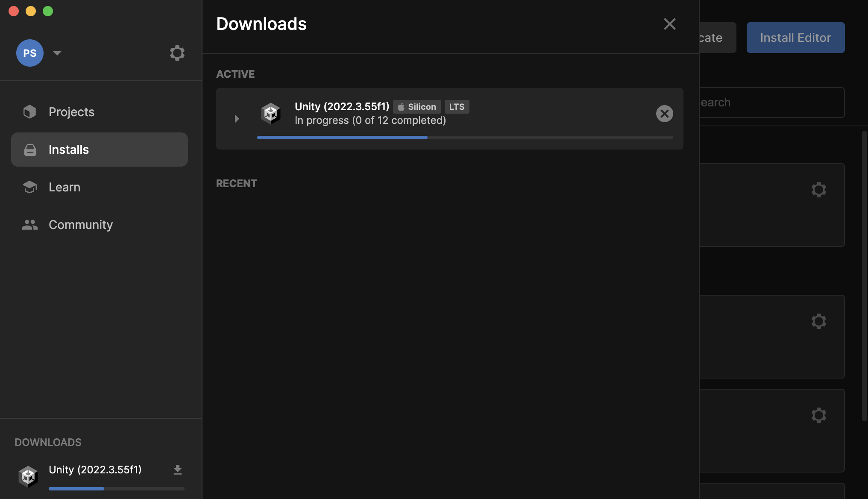Open preferences gear icon in sidebar
Viewport: 868px width, 499px height.
pyautogui.click(x=177, y=53)
